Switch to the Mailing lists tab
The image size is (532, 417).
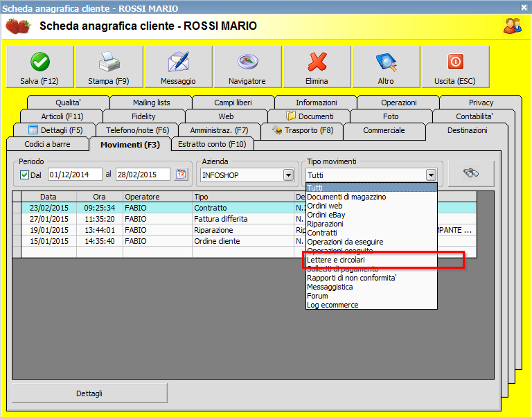151,103
